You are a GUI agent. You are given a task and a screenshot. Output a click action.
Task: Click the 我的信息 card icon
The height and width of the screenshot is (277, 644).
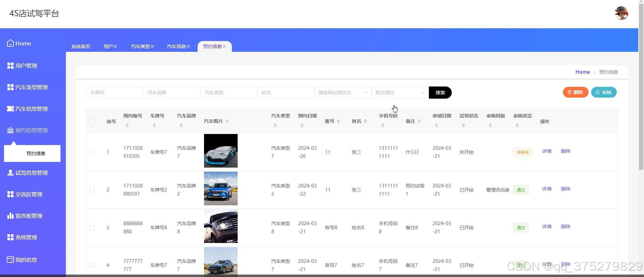(x=10, y=259)
